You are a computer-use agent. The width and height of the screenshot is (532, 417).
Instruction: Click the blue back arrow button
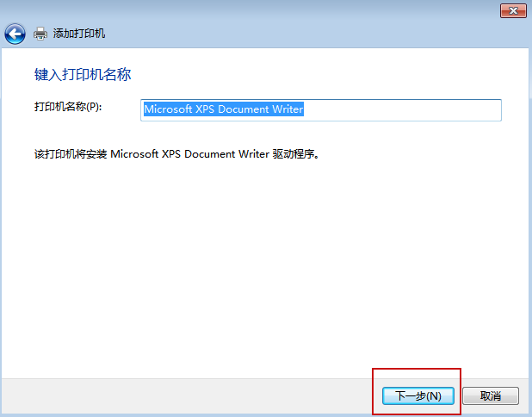coord(15,34)
